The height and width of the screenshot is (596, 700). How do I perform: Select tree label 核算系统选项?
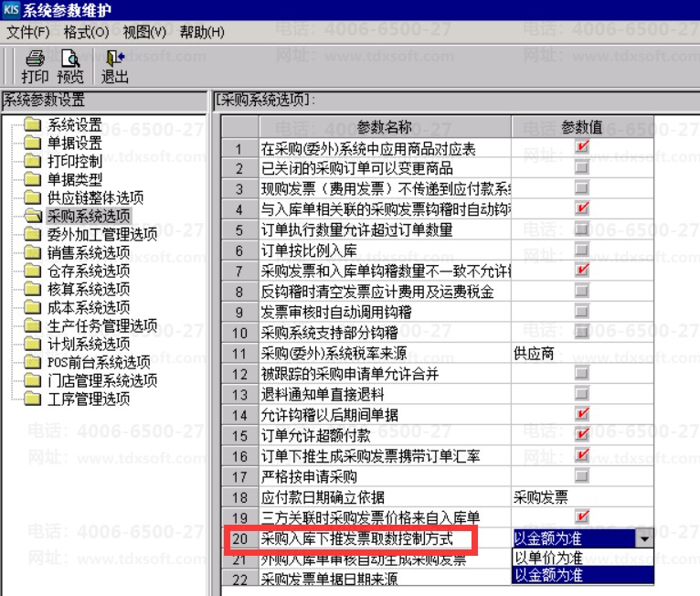pyautogui.click(x=89, y=289)
